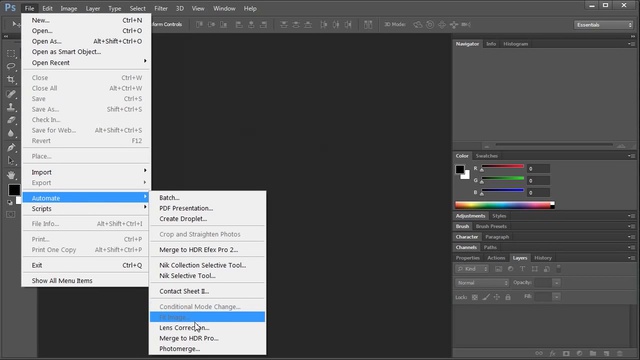Click the 3D rotate mode icon
The image size is (640, 360).
[x=418, y=24]
